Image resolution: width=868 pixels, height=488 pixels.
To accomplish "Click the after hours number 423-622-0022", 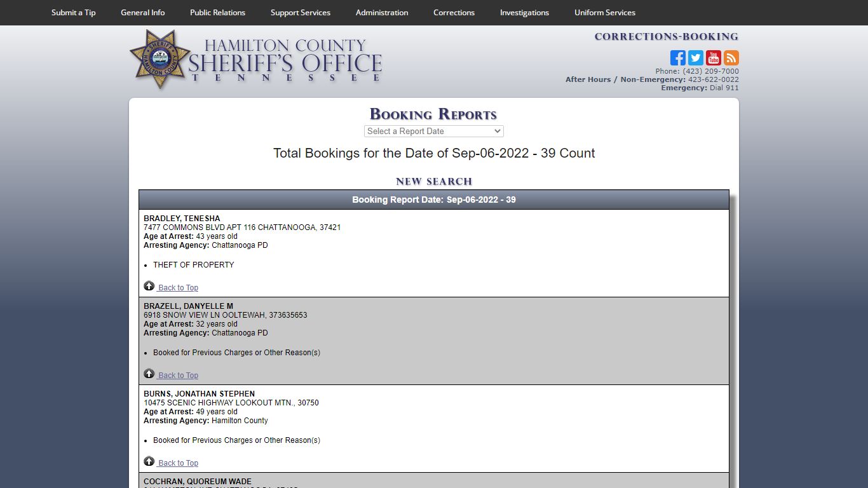I will click(714, 79).
